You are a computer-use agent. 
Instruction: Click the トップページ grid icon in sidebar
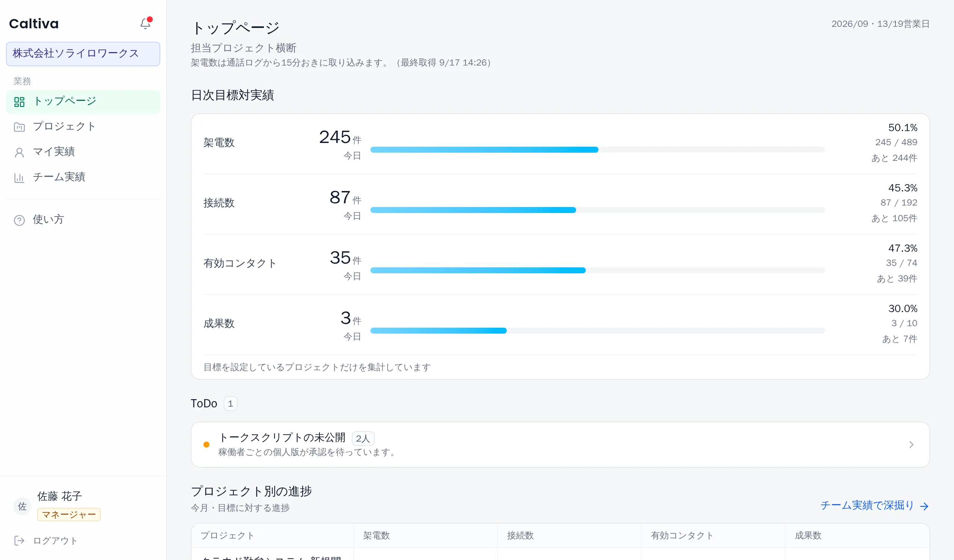coord(19,102)
